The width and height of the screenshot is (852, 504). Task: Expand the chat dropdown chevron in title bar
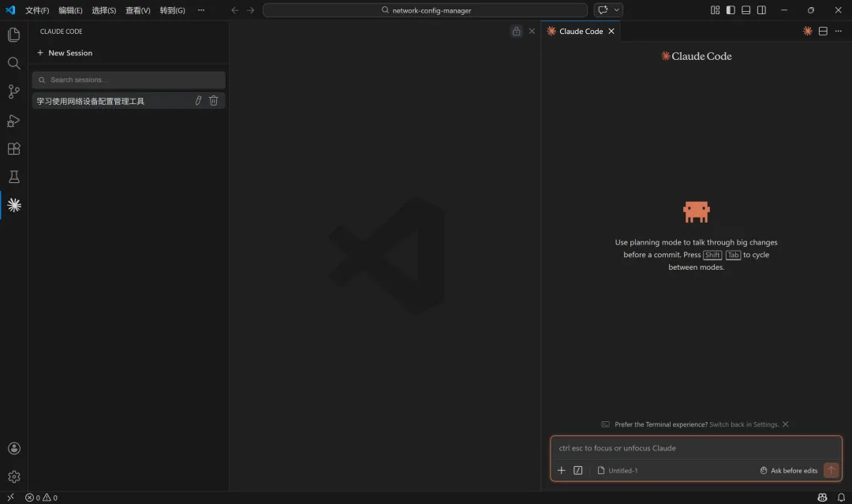pos(617,9)
